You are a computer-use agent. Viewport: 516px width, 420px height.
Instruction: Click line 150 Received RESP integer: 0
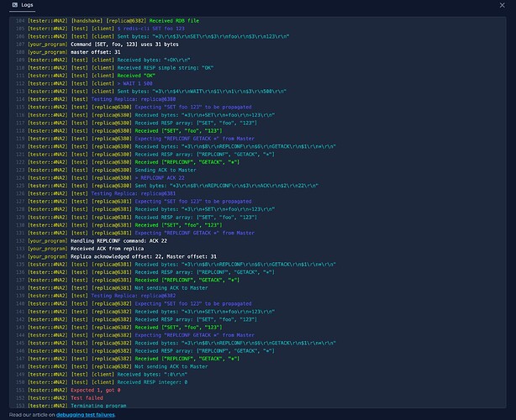(x=108, y=382)
